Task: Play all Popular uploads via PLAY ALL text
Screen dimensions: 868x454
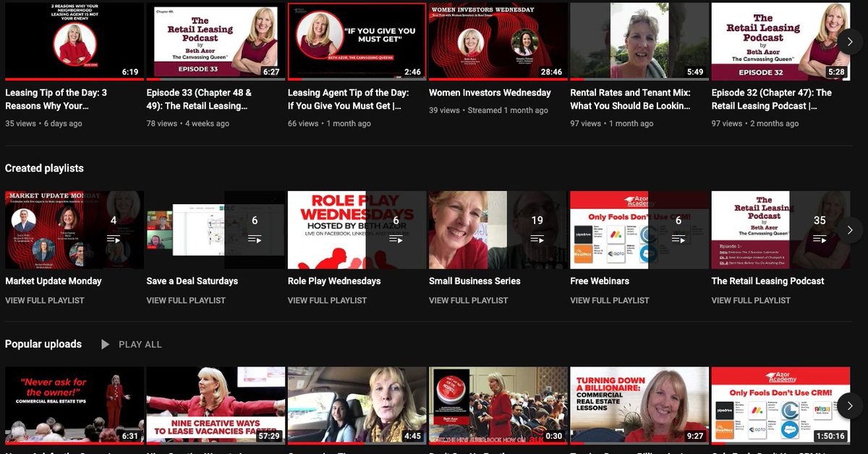Action: pos(140,345)
